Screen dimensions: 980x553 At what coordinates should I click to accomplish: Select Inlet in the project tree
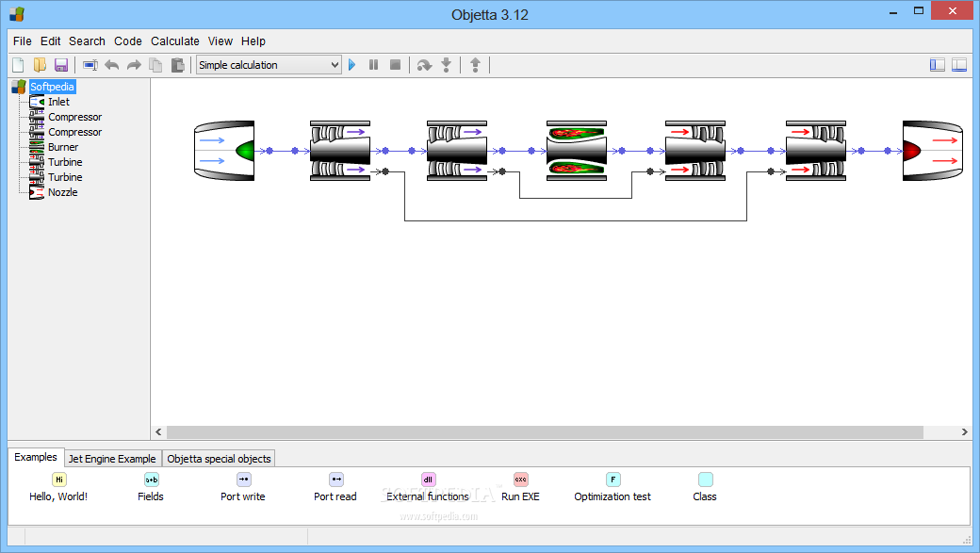coord(58,102)
